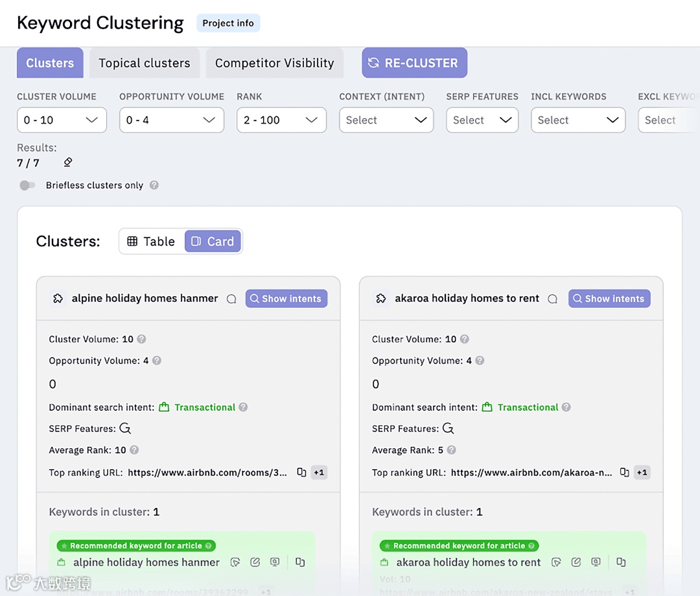Switch to Topical clusters tab
This screenshot has width=700, height=596.
[x=144, y=63]
